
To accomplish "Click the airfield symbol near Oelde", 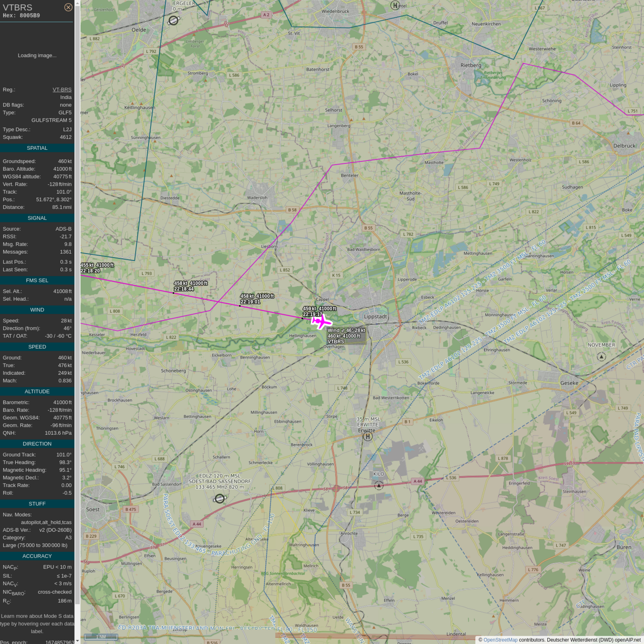I will (174, 21).
